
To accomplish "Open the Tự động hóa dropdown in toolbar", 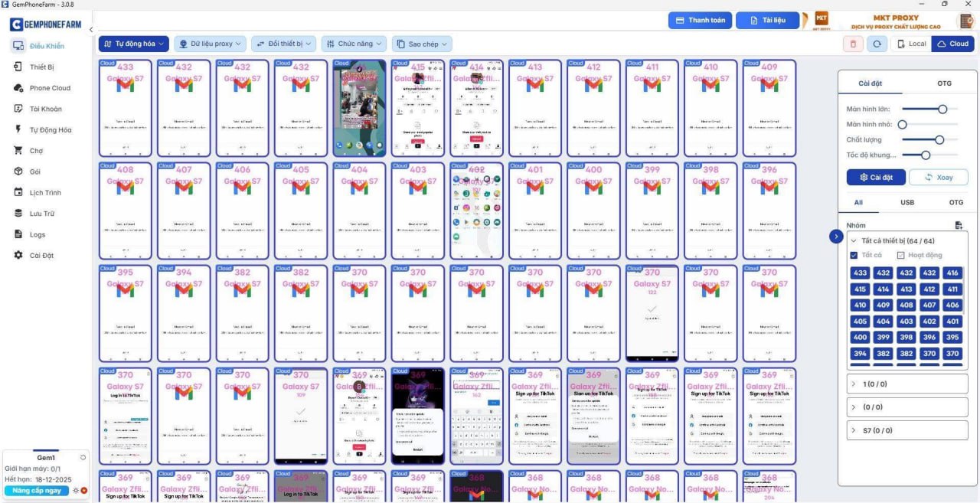I will coord(134,44).
